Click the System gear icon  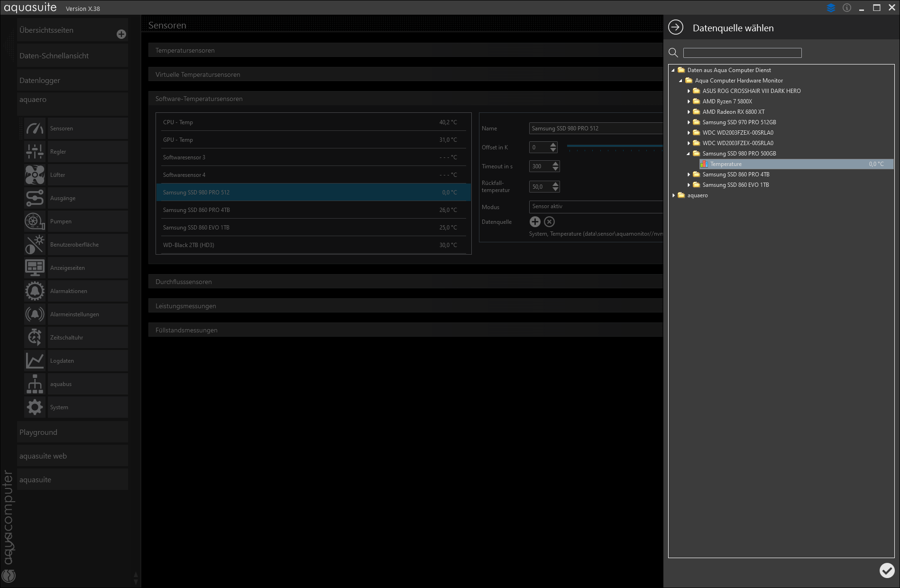point(35,407)
